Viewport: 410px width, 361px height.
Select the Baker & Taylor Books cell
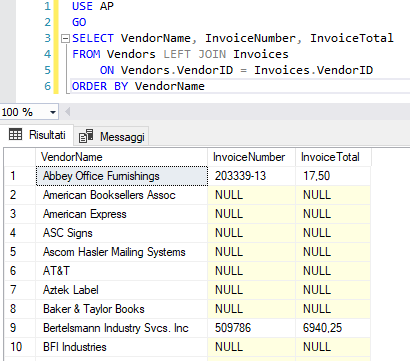122,309
